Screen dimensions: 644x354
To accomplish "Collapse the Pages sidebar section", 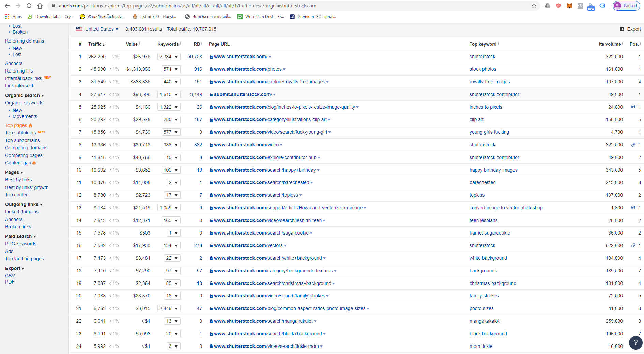I will tap(14, 172).
